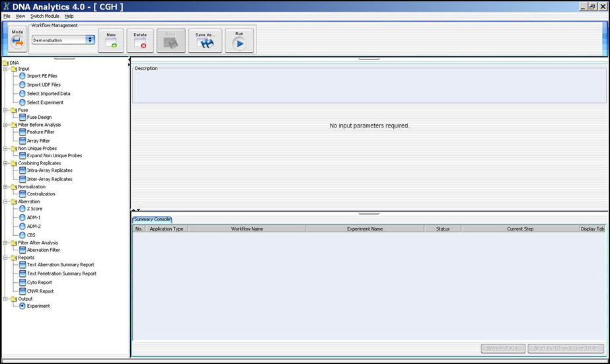610x364 pixels.
Task: Click the Fuse folder icon
Action: coord(14,110)
